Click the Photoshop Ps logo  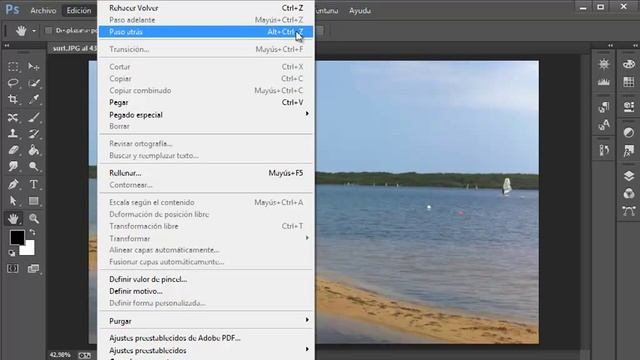(12, 9)
